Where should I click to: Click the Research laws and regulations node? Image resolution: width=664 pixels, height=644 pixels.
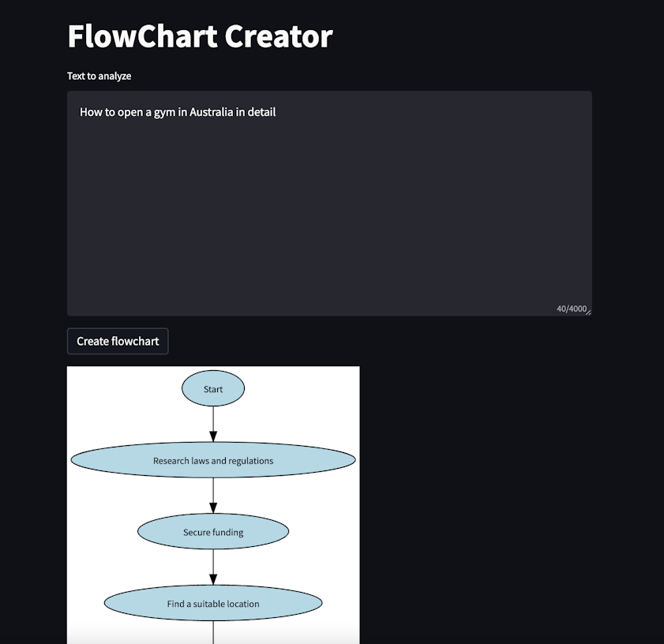click(x=212, y=460)
